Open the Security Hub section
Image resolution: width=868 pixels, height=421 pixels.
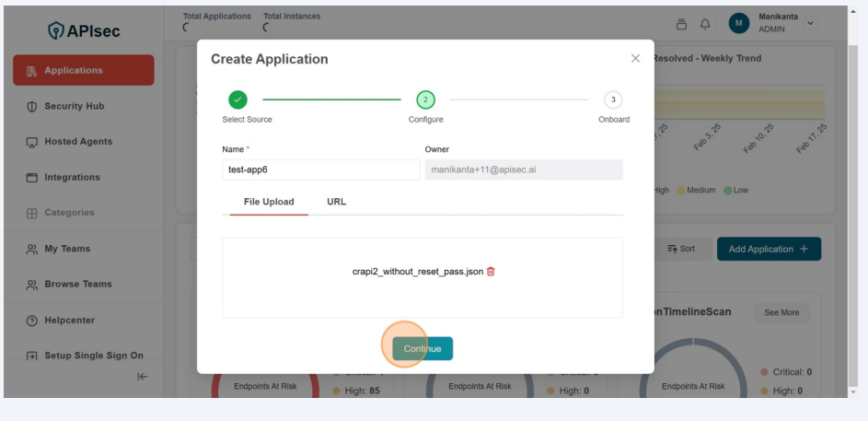74,106
